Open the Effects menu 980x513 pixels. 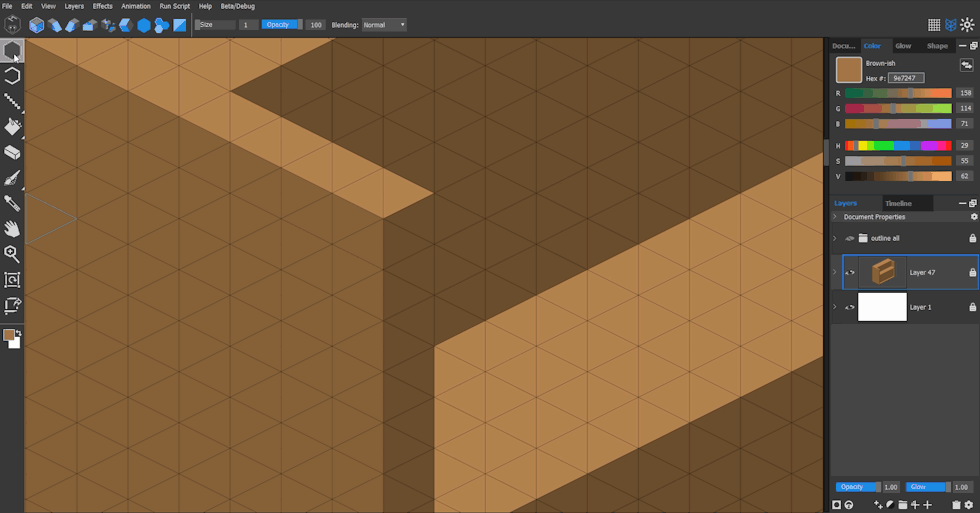click(x=103, y=6)
